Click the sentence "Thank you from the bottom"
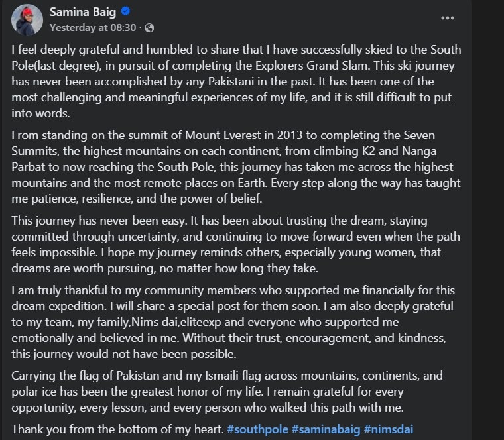Viewport: 504px width, 440px height. pyautogui.click(x=117, y=429)
